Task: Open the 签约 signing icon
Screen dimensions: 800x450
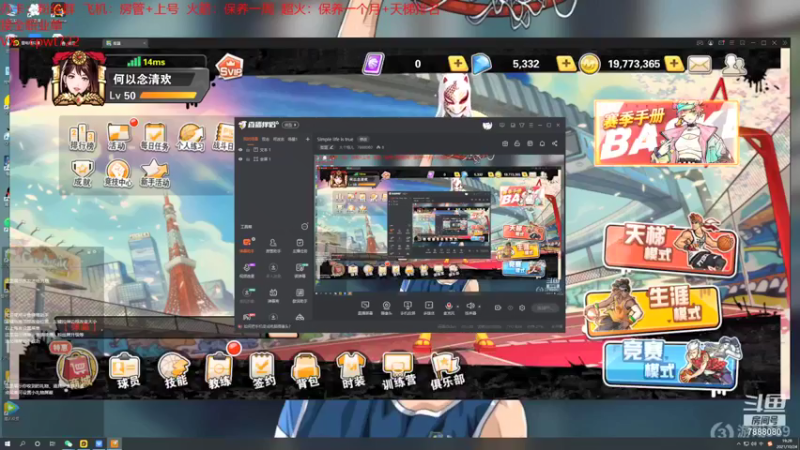Action: 262,370
